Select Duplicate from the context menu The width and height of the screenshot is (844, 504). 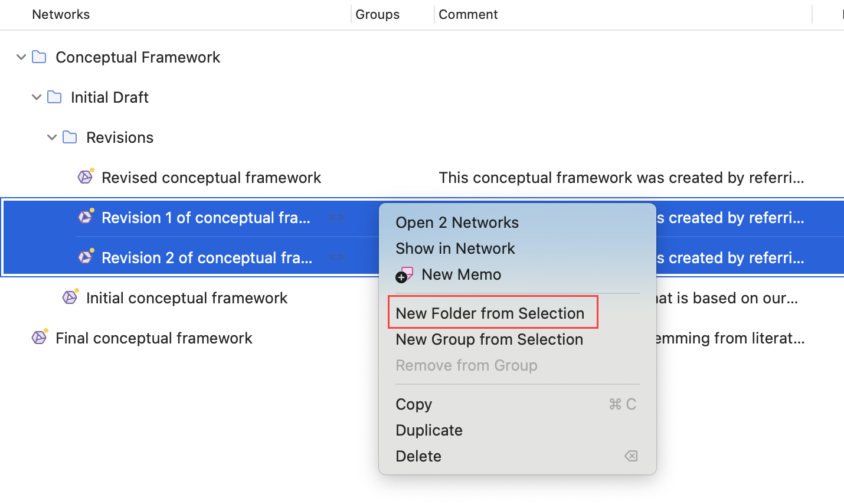click(x=429, y=430)
